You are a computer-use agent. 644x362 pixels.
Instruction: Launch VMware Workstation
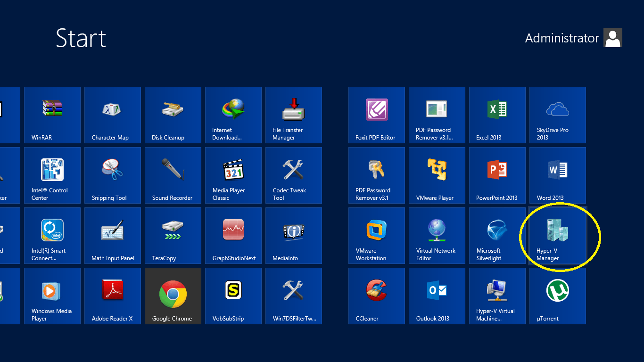tap(376, 236)
